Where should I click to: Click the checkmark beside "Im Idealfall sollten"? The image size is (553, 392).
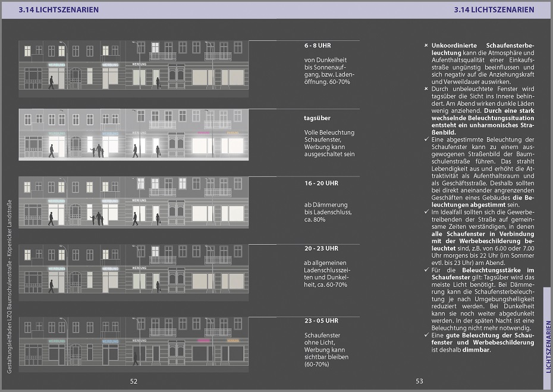(x=426, y=212)
